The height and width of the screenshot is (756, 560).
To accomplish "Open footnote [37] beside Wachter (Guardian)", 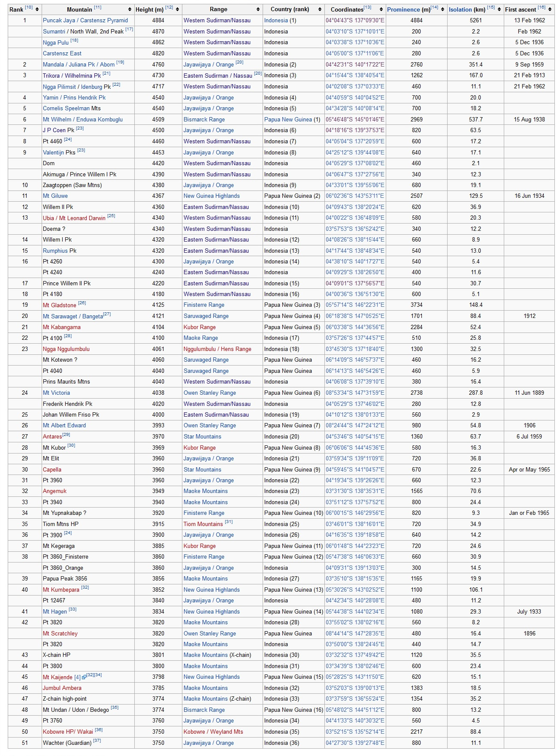I will (97, 741).
